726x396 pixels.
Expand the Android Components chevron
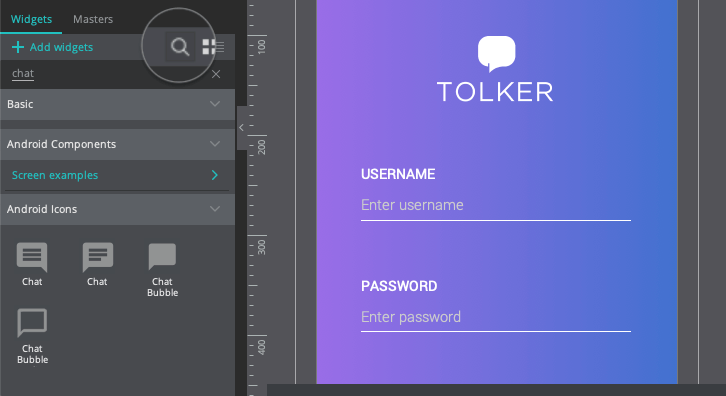click(215, 144)
